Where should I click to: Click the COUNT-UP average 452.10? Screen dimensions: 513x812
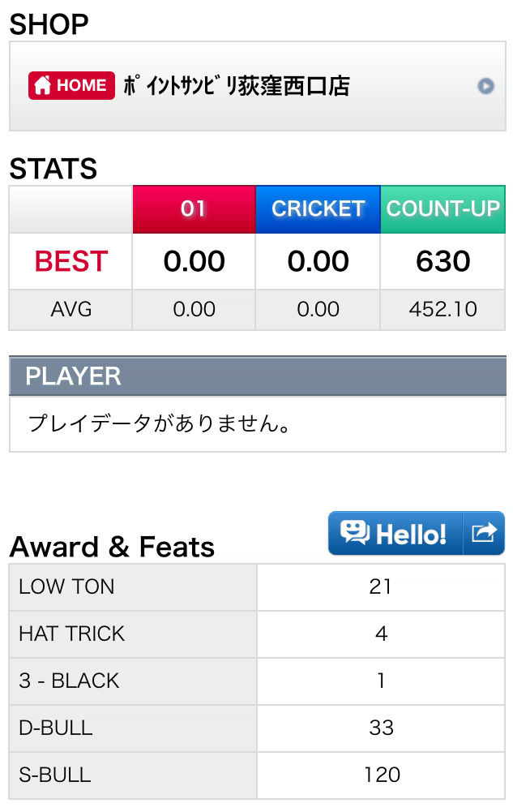coord(442,309)
